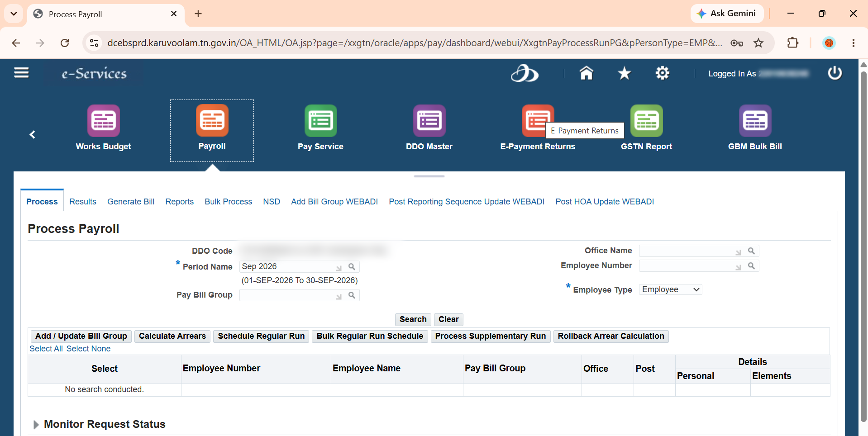
Task: Search Employee Number with magnifier icon
Action: click(x=751, y=266)
